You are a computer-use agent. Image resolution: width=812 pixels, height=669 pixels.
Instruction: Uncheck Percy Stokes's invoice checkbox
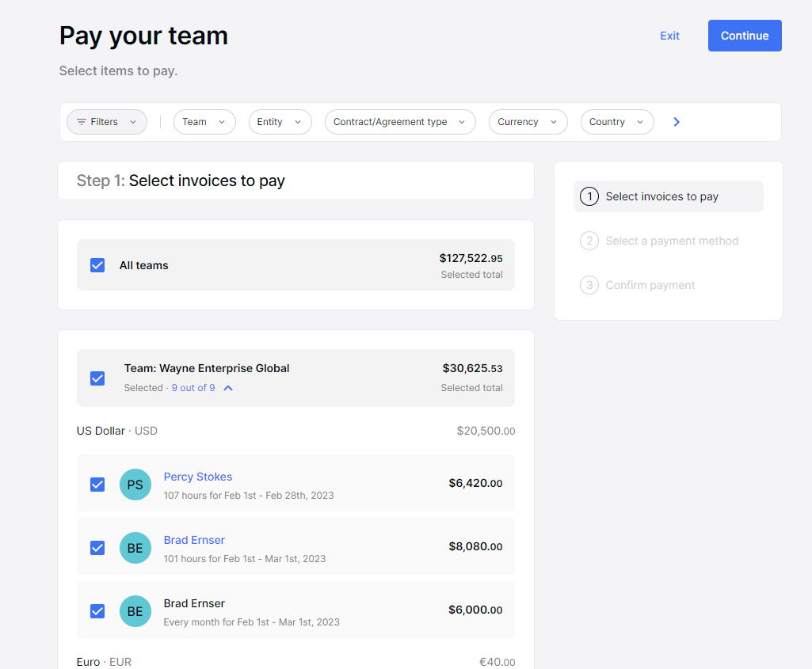coord(97,484)
